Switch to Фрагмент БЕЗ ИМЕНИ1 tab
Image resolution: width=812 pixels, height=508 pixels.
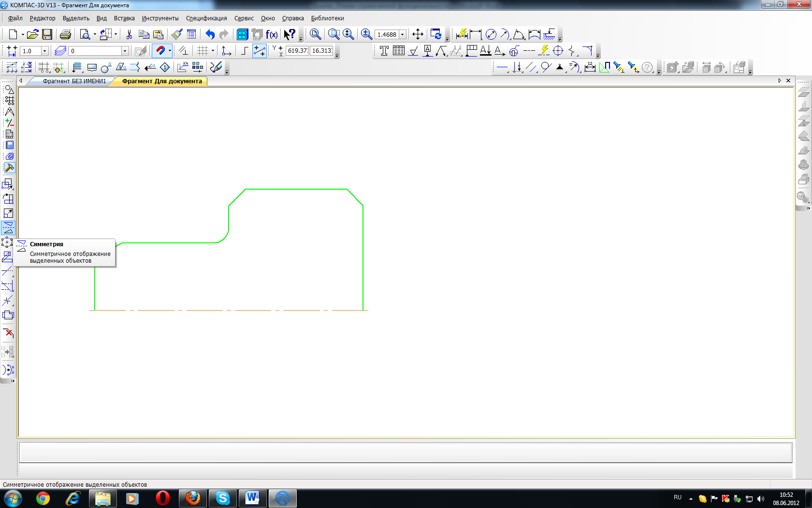click(74, 81)
